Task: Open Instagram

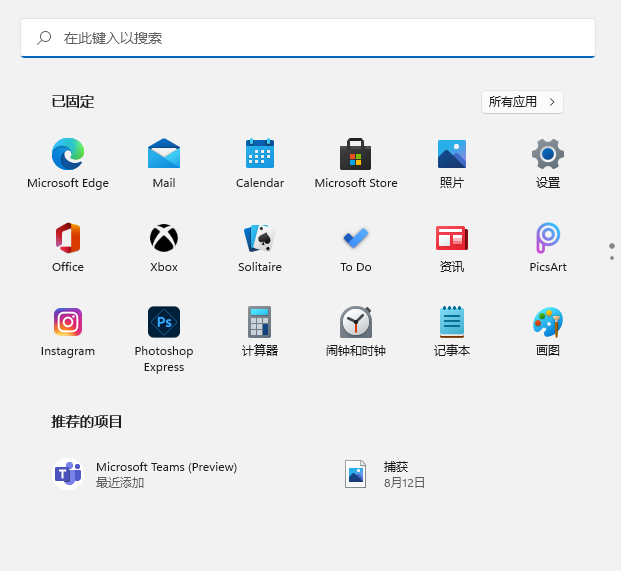Action: pos(68,322)
